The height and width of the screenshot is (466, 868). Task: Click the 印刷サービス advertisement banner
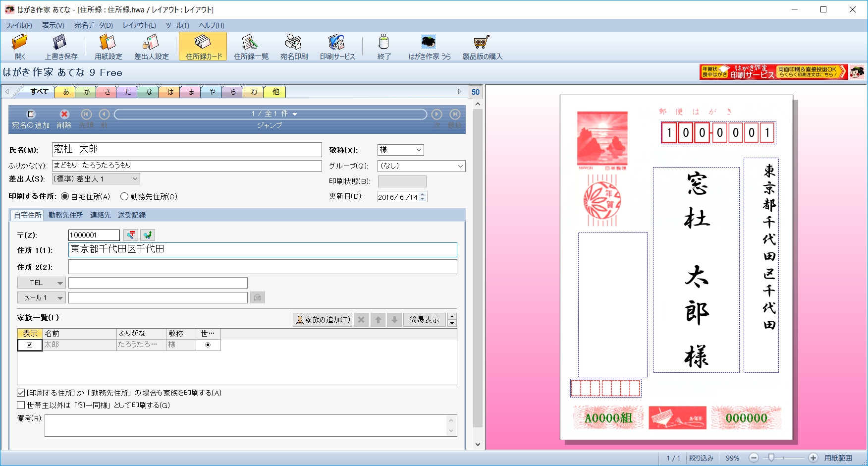773,72
